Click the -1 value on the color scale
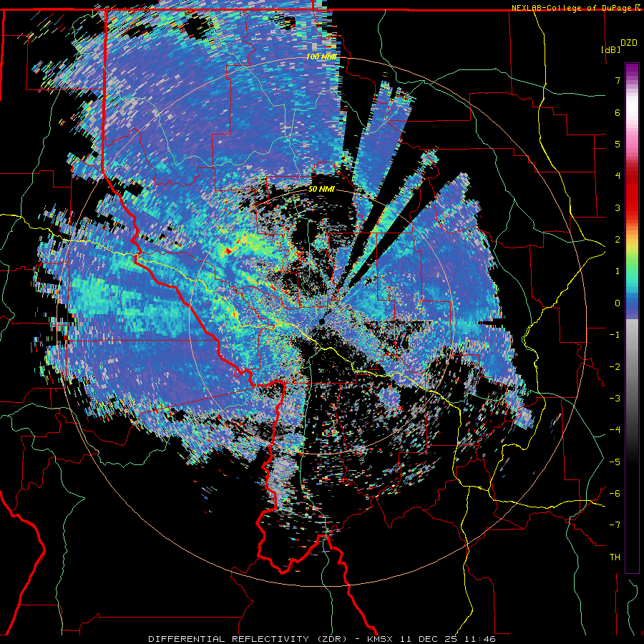This screenshot has height=644, width=644. [615, 335]
